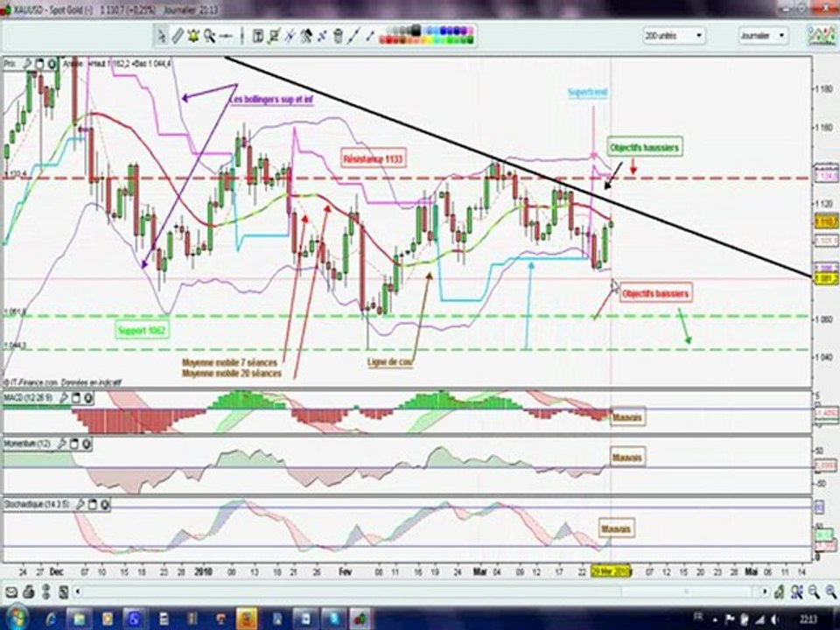This screenshot has height=630, width=840.
Task: Open Momentum indicator wrench settings
Action: (x=61, y=444)
